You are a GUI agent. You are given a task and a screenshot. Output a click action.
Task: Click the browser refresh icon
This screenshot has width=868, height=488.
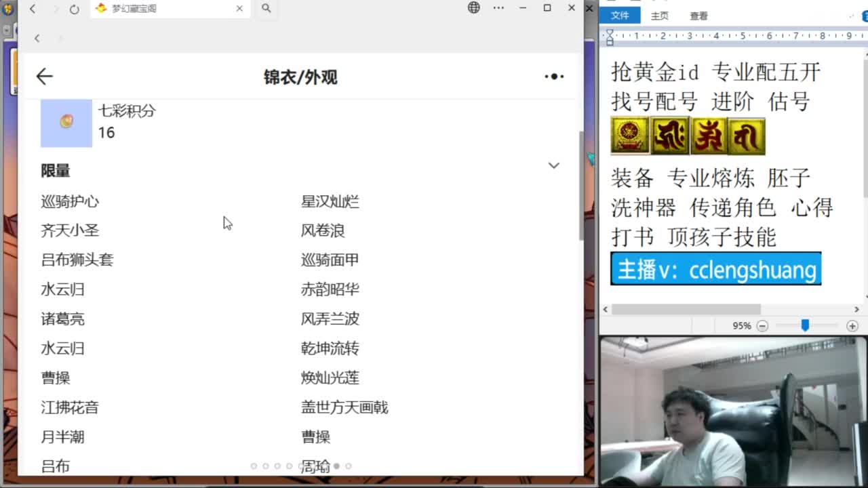pos(75,9)
